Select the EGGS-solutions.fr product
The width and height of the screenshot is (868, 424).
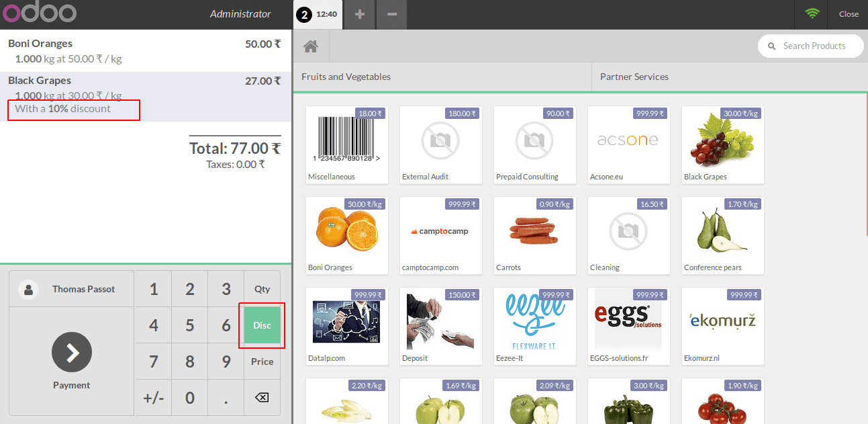click(x=629, y=326)
